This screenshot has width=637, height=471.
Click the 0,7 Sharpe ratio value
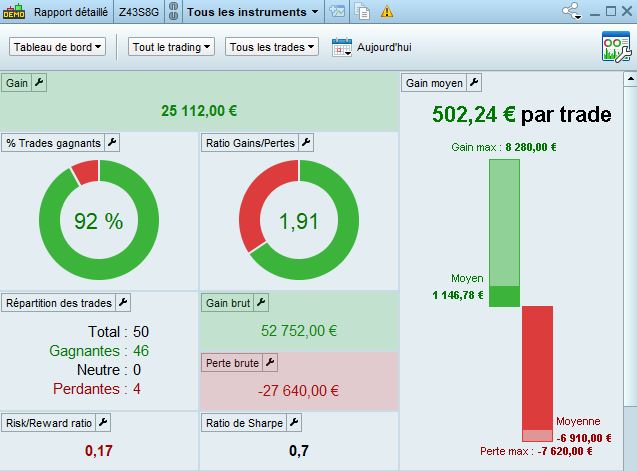click(299, 451)
